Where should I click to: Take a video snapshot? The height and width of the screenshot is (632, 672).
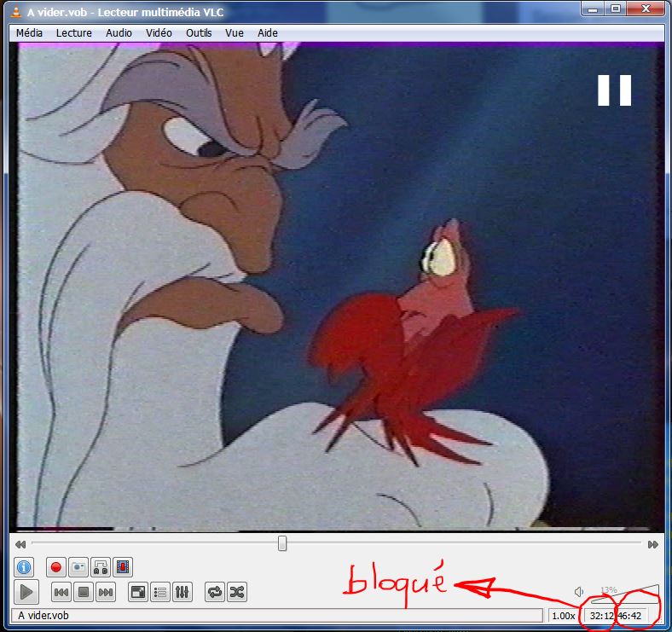click(x=78, y=567)
